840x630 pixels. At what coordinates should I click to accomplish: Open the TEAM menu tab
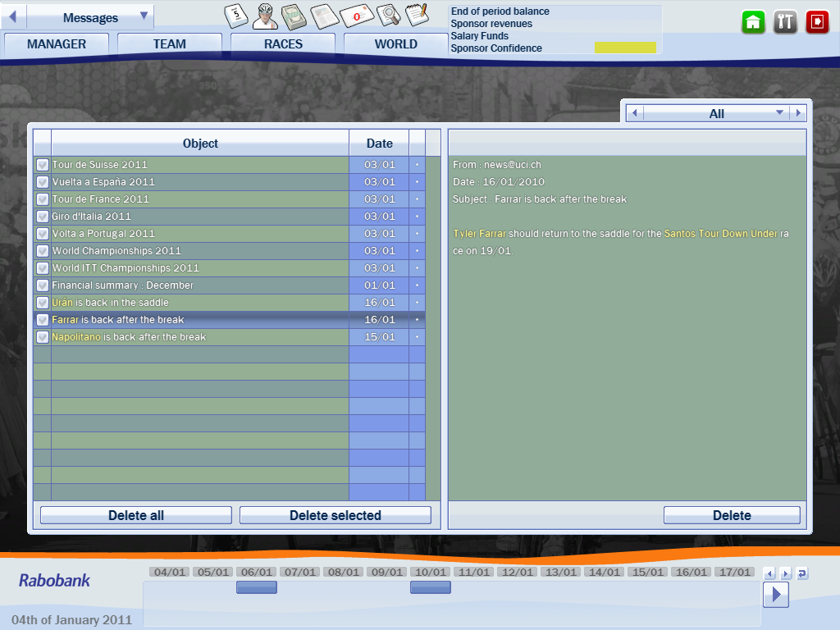[x=169, y=44]
